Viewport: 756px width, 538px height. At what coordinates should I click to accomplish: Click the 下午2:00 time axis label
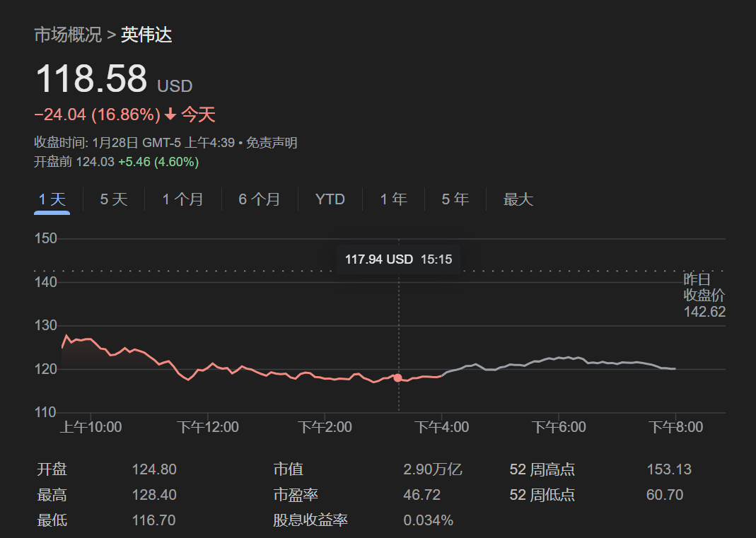pos(325,426)
